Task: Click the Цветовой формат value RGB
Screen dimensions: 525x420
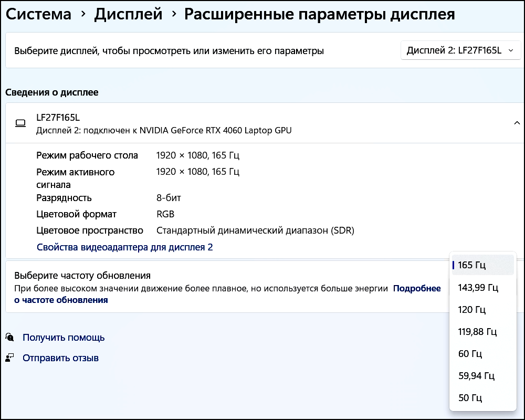Action: tap(165, 214)
